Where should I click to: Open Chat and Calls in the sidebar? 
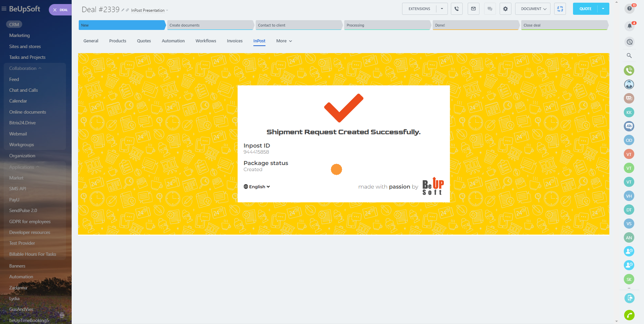point(24,90)
